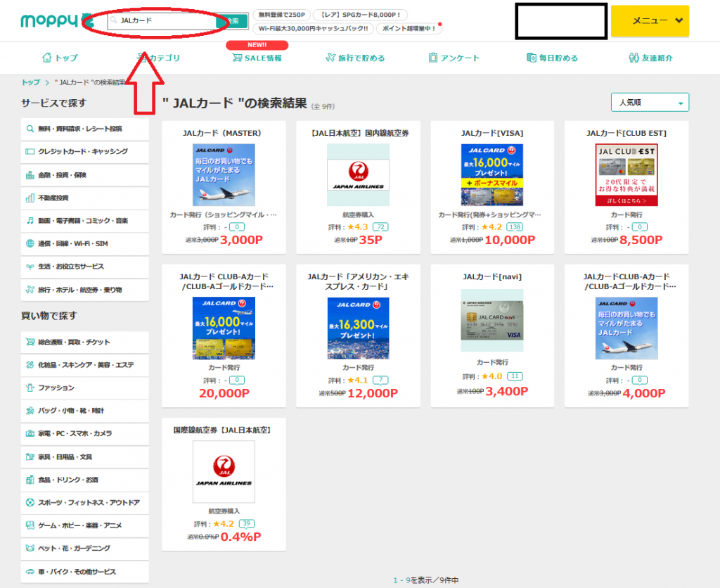Click the food icon for 食品・ドリンク・お酒
This screenshot has width=720, height=588.
(30, 480)
